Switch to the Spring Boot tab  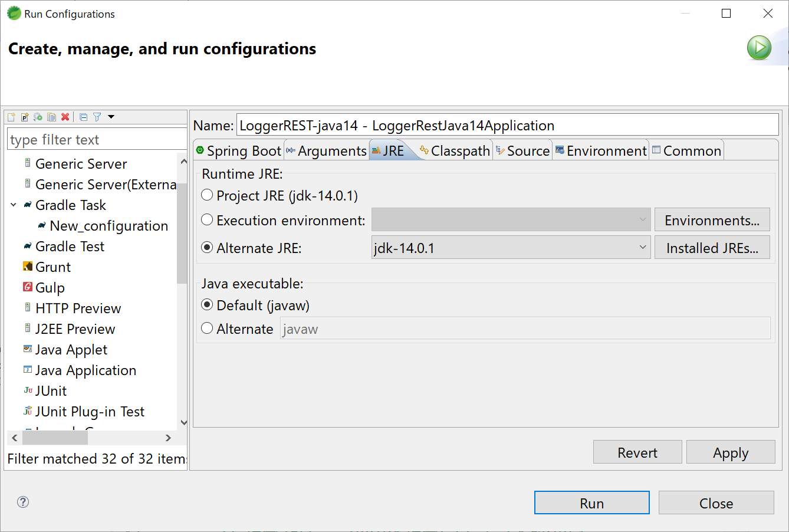pyautogui.click(x=239, y=151)
